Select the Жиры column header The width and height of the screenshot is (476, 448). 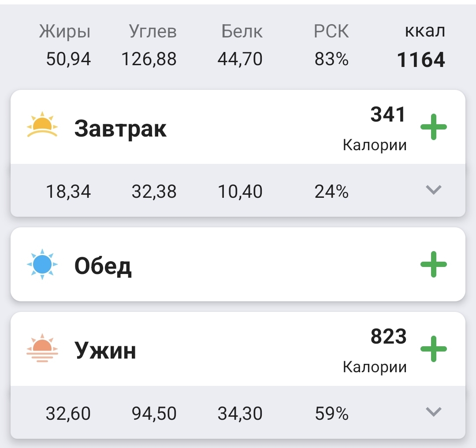[x=65, y=32]
